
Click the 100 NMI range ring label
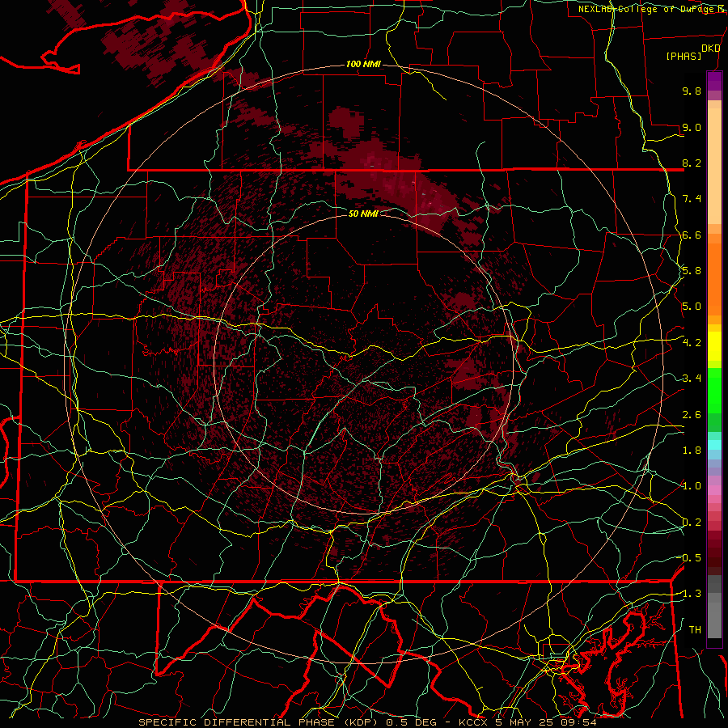363,64
